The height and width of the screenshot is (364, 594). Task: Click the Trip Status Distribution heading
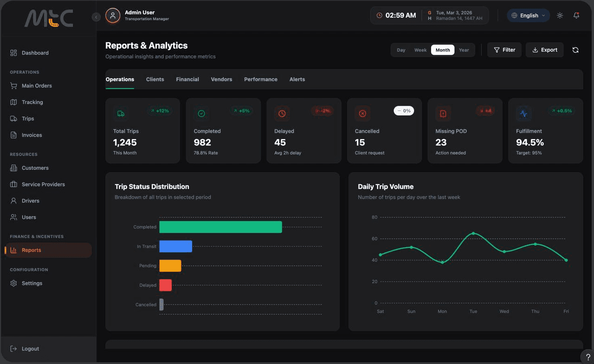click(x=152, y=187)
